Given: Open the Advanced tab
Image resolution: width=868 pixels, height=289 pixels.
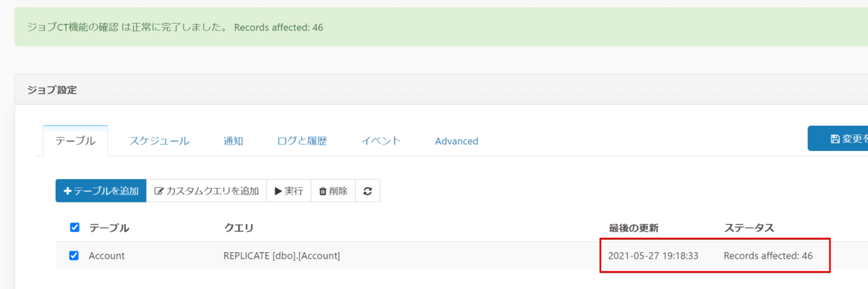Looking at the screenshot, I should click(456, 141).
